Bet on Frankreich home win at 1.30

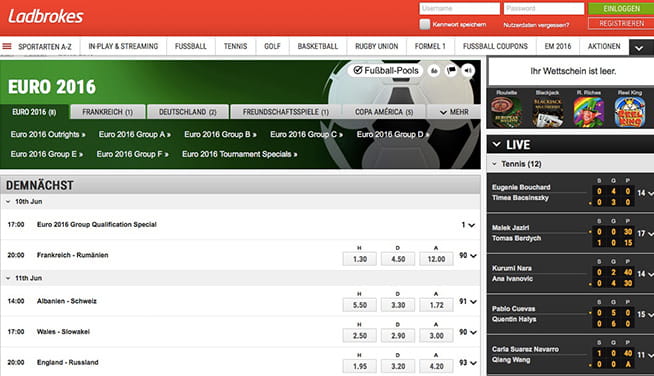[x=360, y=259]
